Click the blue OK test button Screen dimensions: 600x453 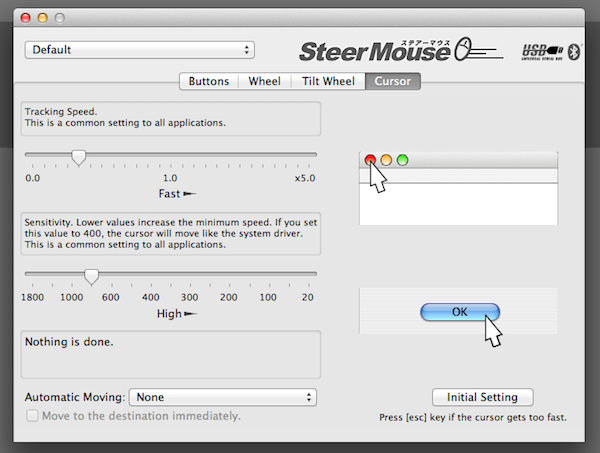point(460,312)
